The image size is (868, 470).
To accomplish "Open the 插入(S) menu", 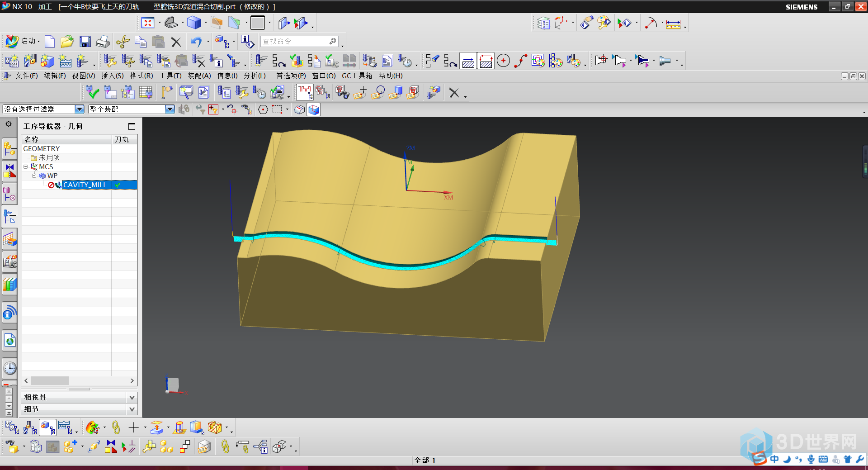I will pos(112,76).
